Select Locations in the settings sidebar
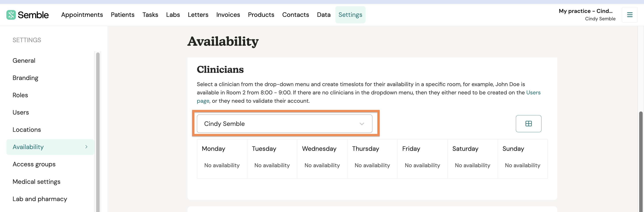 tap(27, 130)
